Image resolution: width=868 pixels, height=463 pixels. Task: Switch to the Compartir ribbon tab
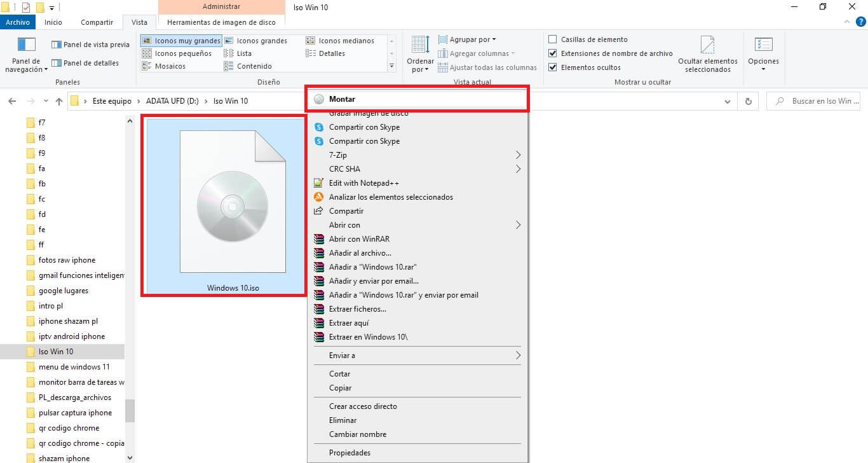click(97, 22)
